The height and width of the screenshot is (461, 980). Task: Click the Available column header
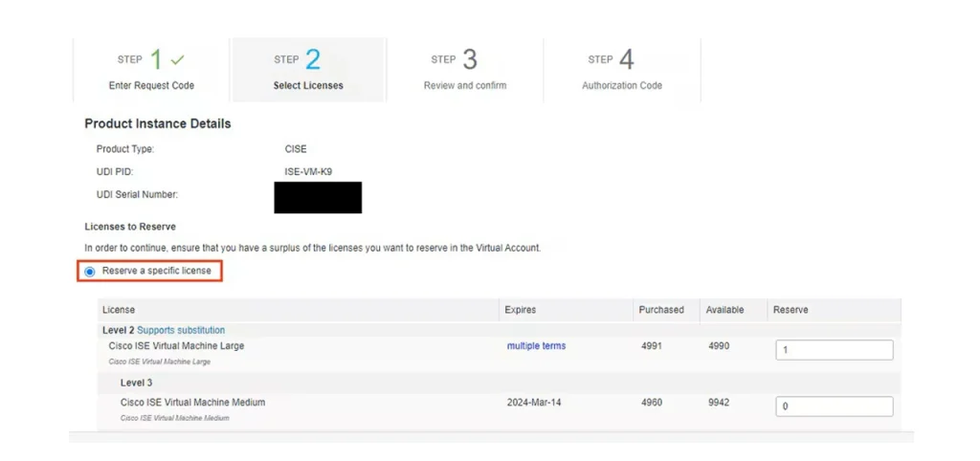click(725, 310)
